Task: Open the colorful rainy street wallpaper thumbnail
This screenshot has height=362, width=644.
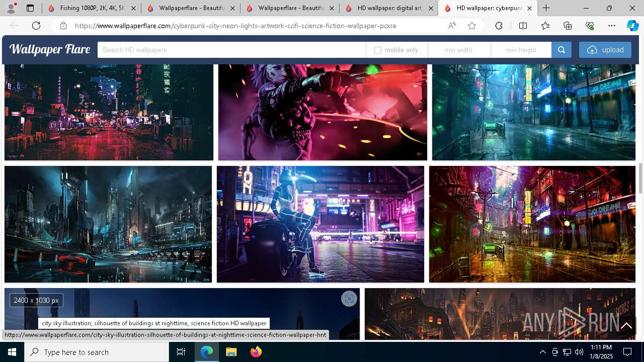Action: click(532, 224)
